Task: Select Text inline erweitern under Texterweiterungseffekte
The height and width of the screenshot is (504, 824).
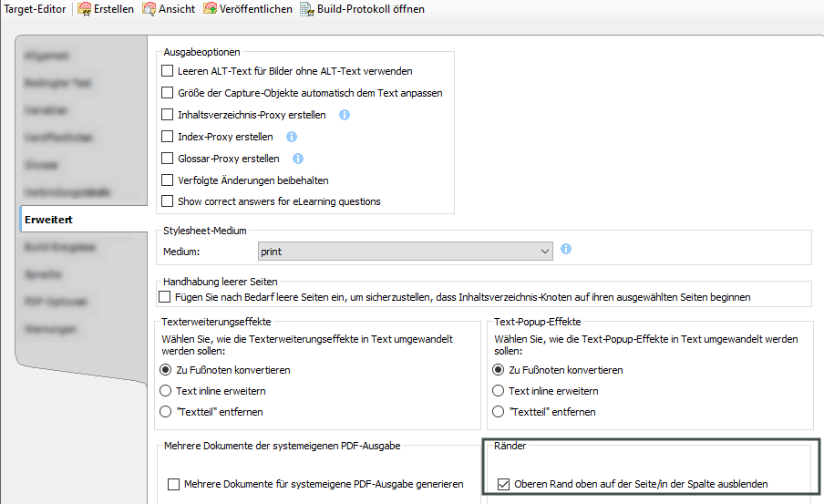Action: 166,391
